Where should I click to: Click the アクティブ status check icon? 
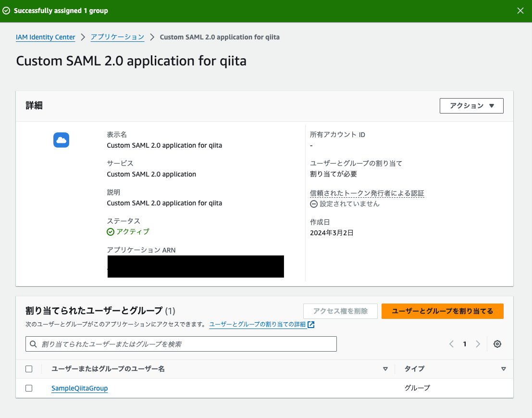pos(111,232)
